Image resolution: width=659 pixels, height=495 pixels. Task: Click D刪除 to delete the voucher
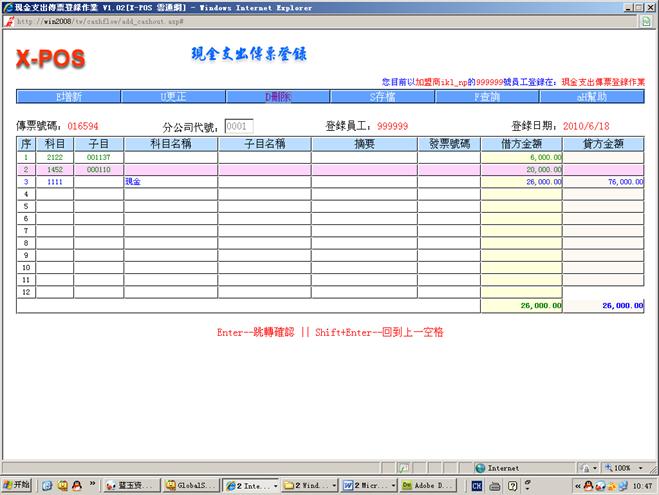pos(277,97)
